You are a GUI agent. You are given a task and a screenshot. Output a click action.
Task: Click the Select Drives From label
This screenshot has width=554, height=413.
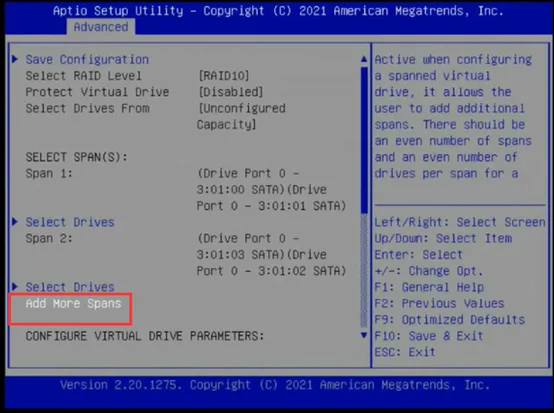(87, 108)
